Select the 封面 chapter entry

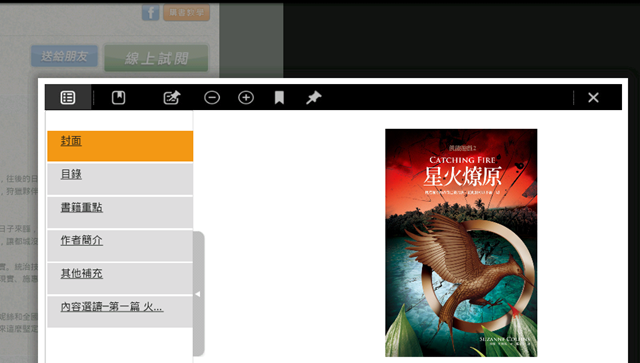[x=120, y=146]
